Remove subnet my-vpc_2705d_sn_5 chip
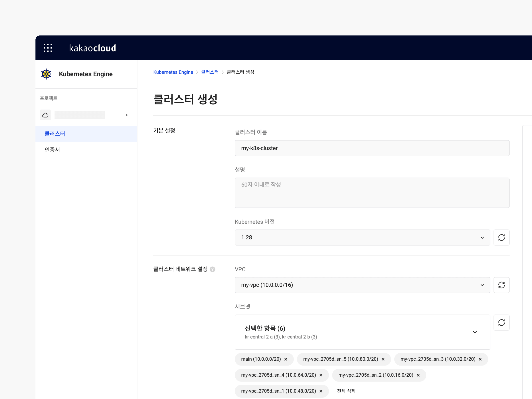532x399 pixels. pyautogui.click(x=383, y=359)
